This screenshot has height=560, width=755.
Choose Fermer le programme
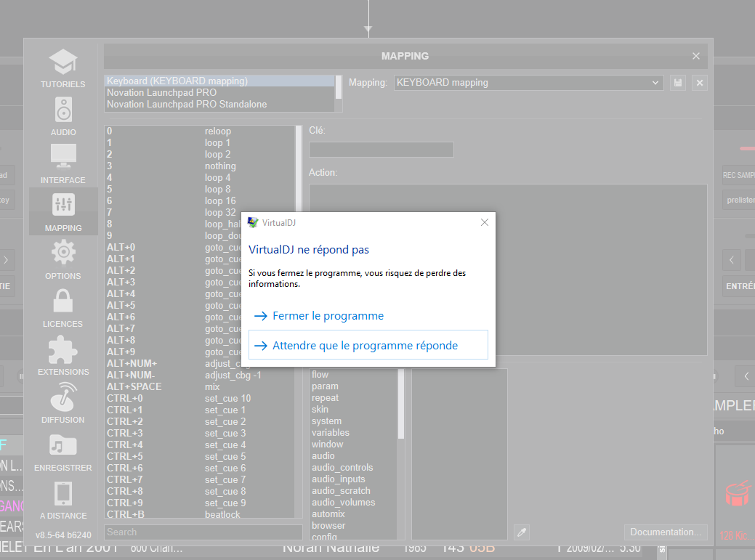point(368,316)
